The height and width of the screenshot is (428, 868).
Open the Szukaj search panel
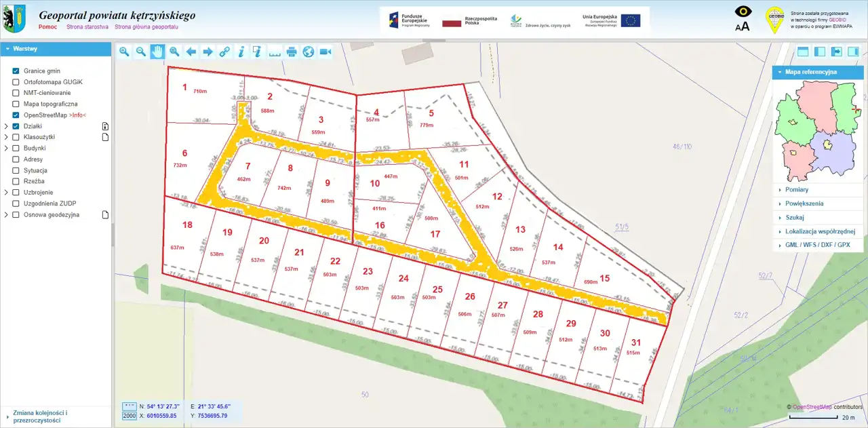pos(795,218)
